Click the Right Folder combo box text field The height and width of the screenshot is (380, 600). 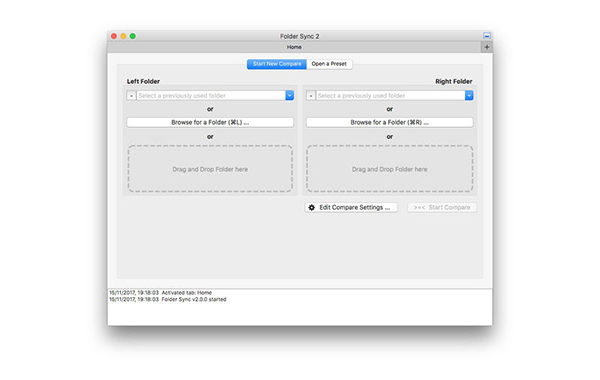click(x=390, y=95)
